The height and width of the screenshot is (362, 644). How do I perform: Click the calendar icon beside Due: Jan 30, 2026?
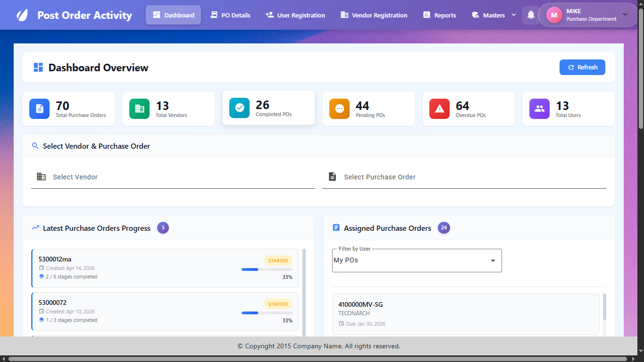pyautogui.click(x=342, y=324)
